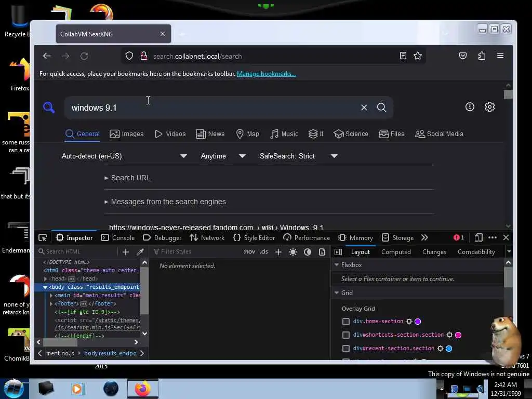Collapse the body node in HTML tree

pyautogui.click(x=45, y=287)
